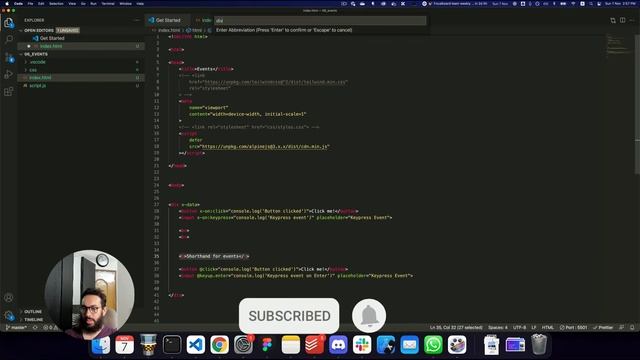Open Explorer panel More Actions ellipsis
The height and width of the screenshot is (360, 640).
click(x=136, y=20)
